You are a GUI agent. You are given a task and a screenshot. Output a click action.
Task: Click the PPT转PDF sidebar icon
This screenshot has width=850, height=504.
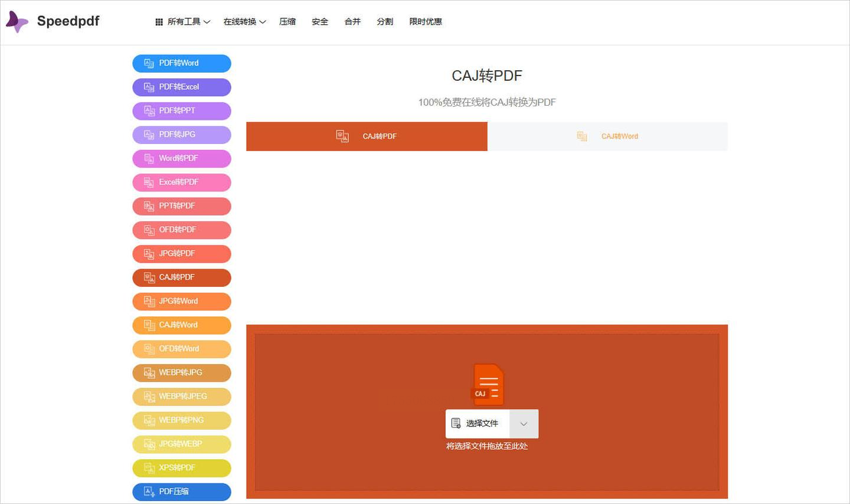(149, 206)
